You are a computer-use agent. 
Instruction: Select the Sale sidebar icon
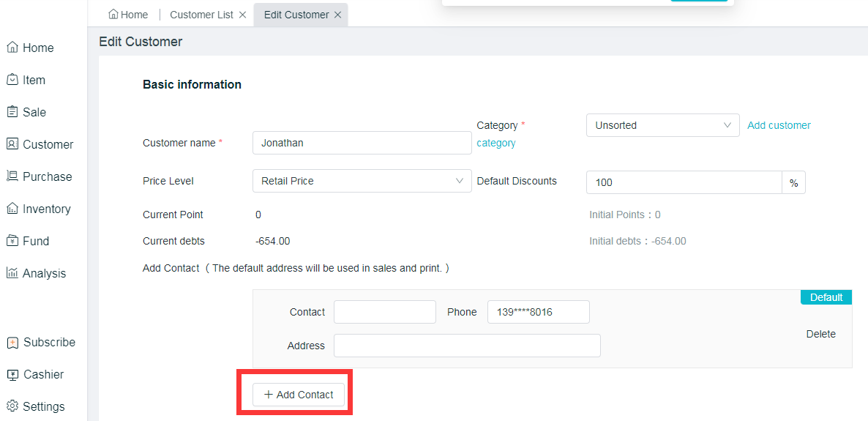[x=12, y=112]
